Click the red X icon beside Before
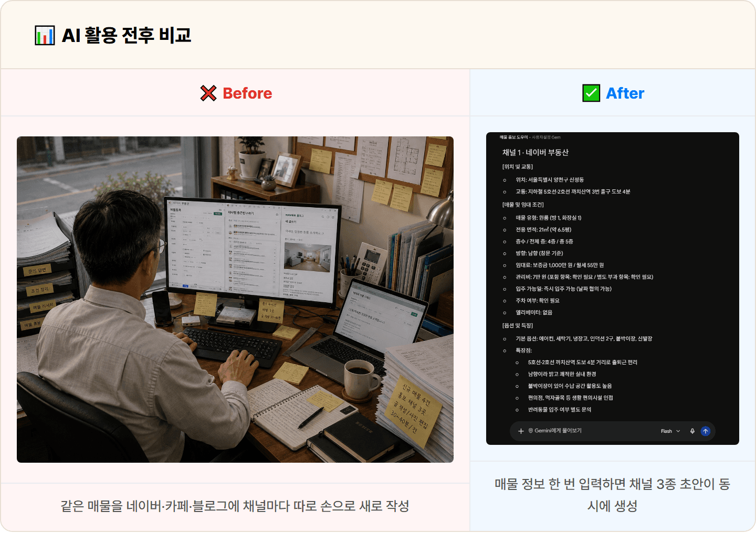This screenshot has height=533, width=756. tap(208, 93)
